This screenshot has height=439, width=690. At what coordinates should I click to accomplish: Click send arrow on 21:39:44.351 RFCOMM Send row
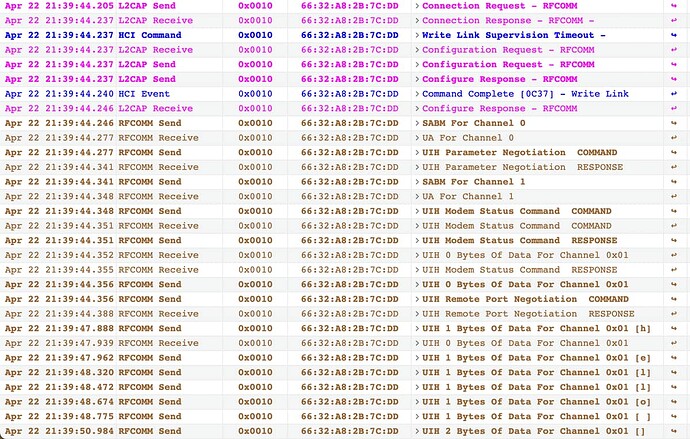(674, 240)
